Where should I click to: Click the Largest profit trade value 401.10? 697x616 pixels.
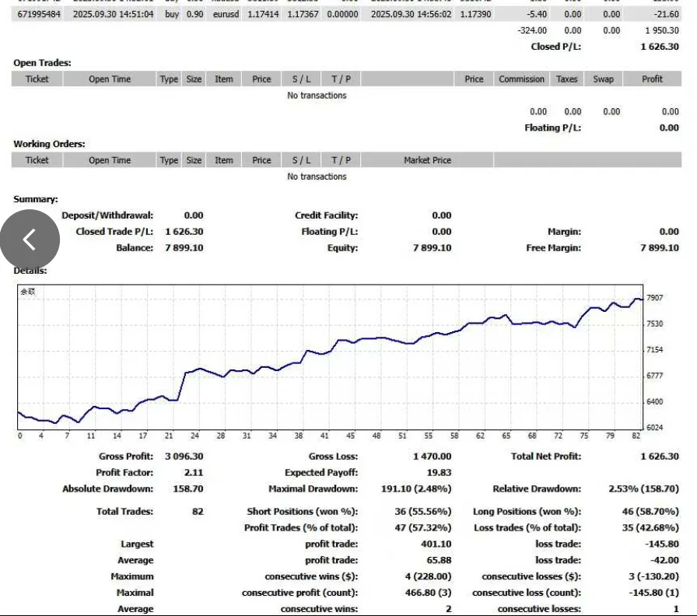point(436,544)
